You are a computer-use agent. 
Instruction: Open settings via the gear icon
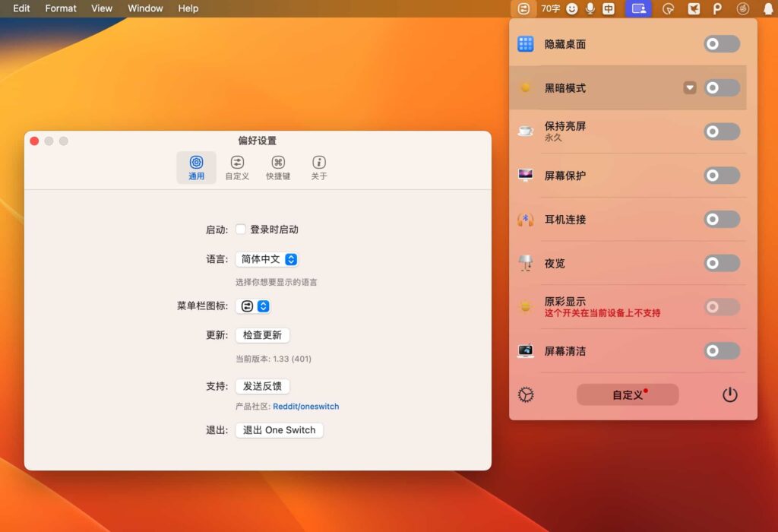pos(525,394)
